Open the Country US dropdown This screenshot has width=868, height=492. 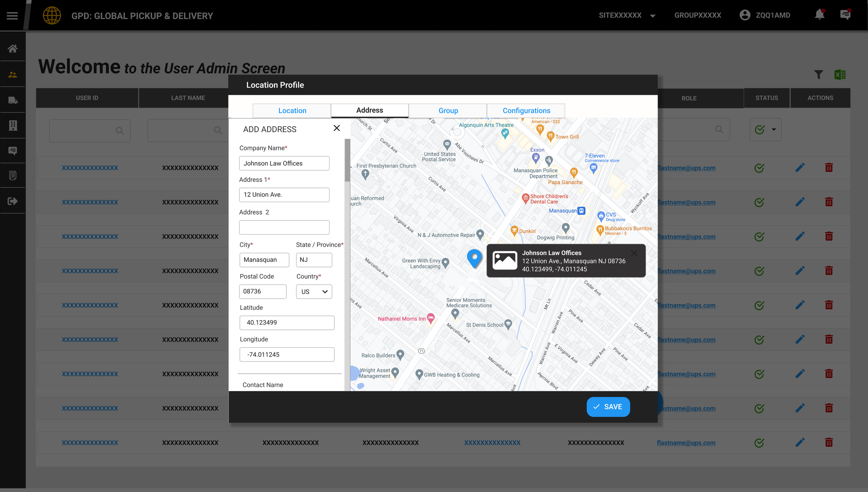point(314,292)
